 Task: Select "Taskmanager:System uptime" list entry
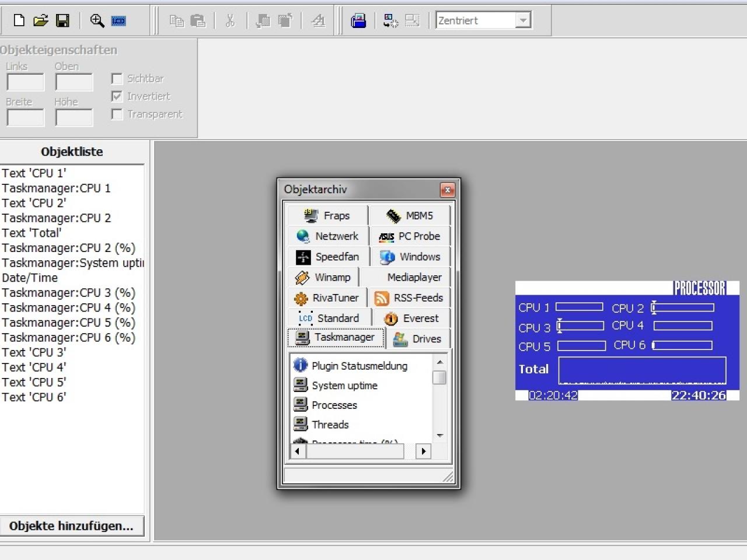pyautogui.click(x=72, y=263)
